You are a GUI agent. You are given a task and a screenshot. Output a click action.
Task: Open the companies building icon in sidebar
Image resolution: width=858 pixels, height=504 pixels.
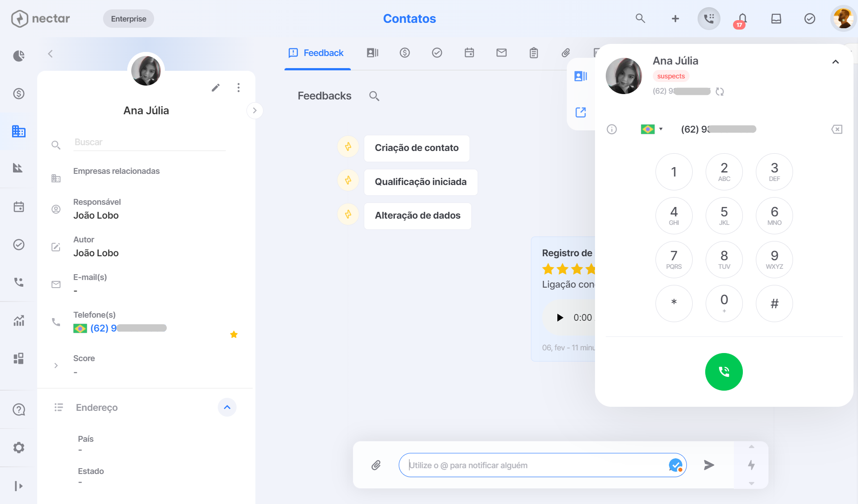coord(18,131)
